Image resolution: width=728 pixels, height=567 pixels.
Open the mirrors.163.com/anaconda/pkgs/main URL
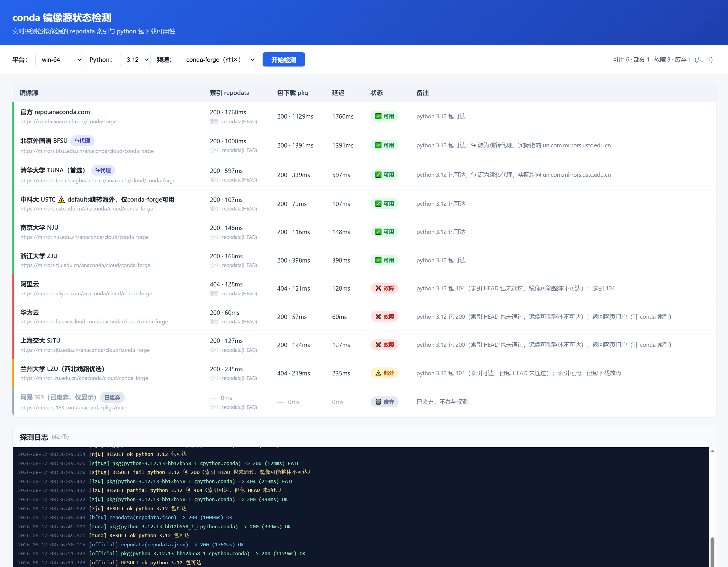tap(74, 408)
